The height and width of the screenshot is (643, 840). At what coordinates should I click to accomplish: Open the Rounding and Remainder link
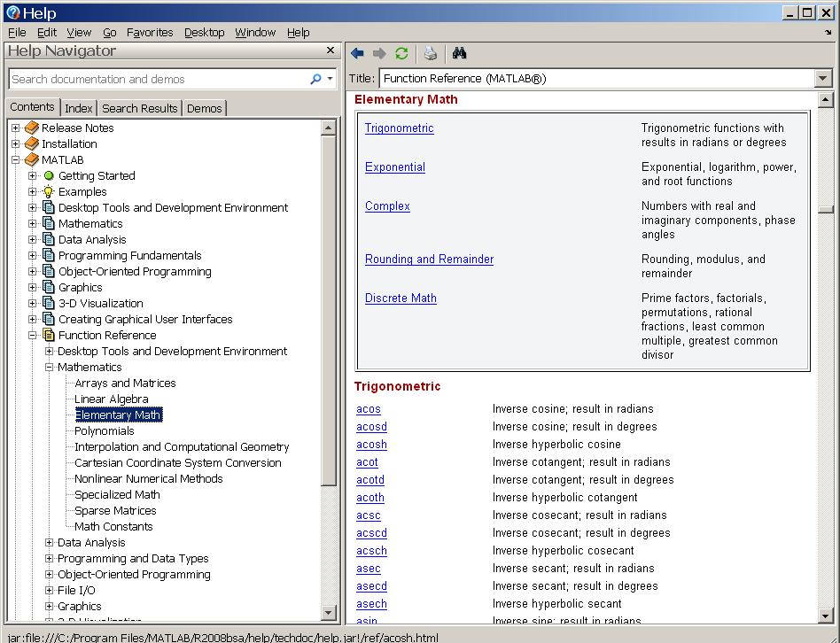tap(429, 260)
